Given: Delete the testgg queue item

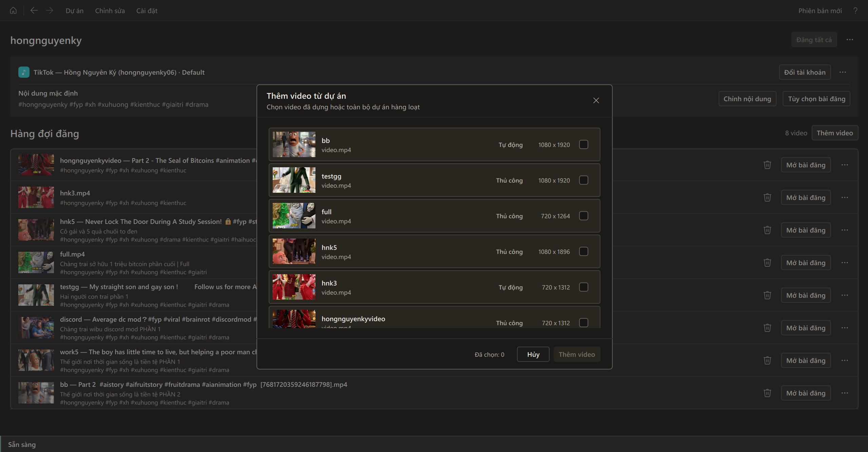Looking at the screenshot, I should tap(767, 295).
